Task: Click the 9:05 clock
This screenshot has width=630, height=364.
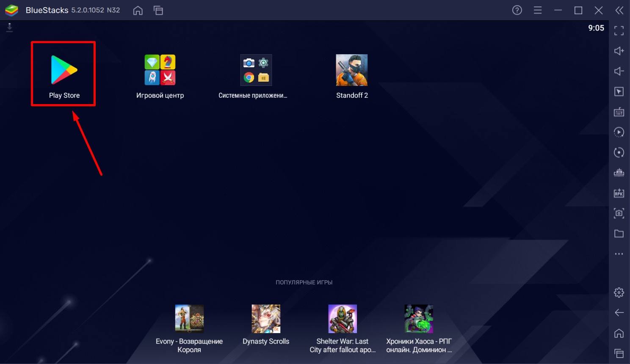Action: tap(596, 28)
